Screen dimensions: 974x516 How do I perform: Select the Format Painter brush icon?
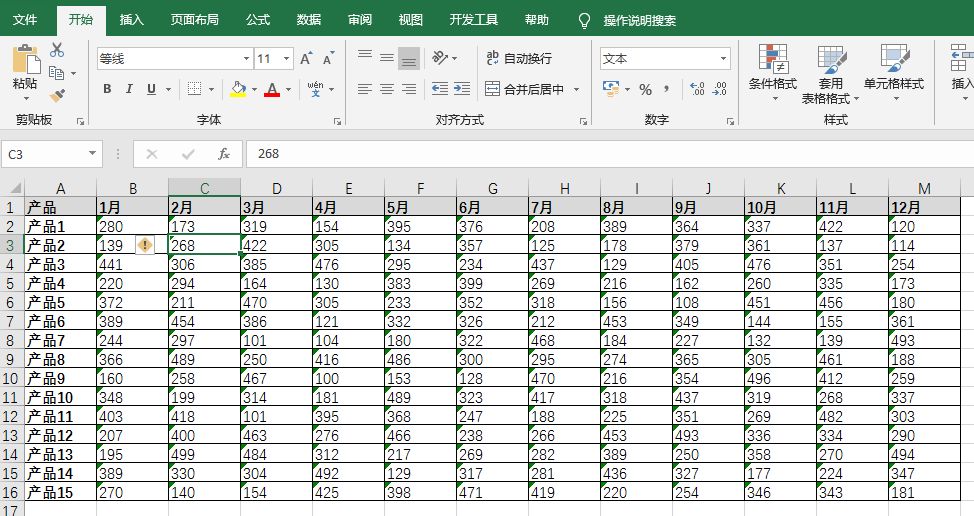57,95
